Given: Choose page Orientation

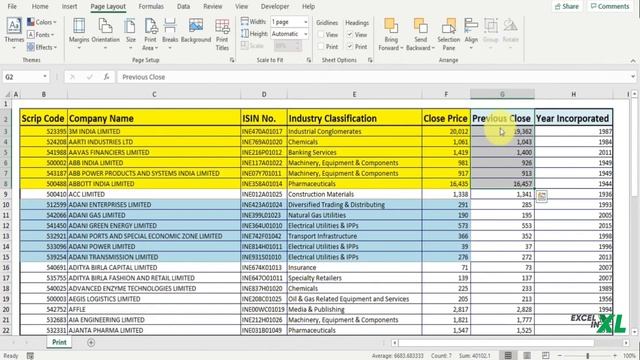Looking at the screenshot, I should tap(105, 34).
